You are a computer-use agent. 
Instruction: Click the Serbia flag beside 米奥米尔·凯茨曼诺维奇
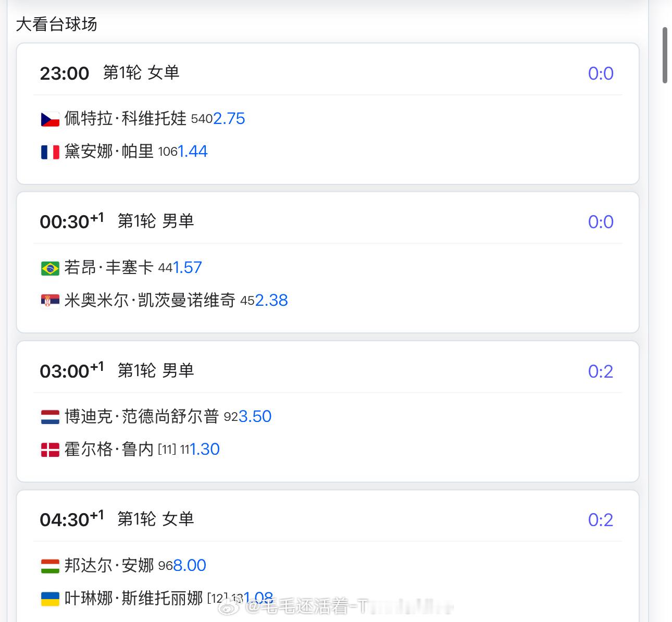point(50,301)
